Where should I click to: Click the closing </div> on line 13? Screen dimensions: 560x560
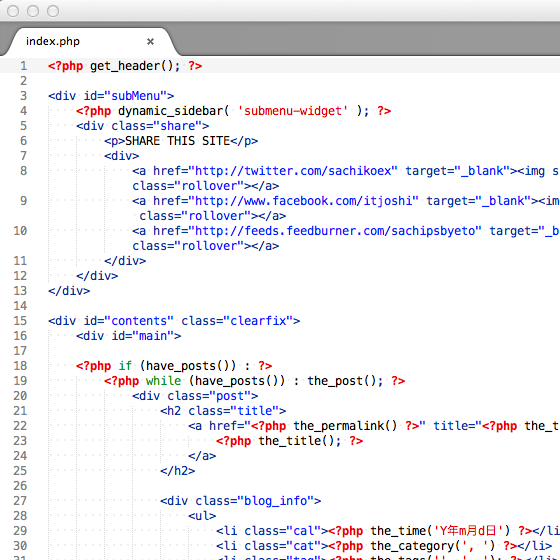point(69,291)
